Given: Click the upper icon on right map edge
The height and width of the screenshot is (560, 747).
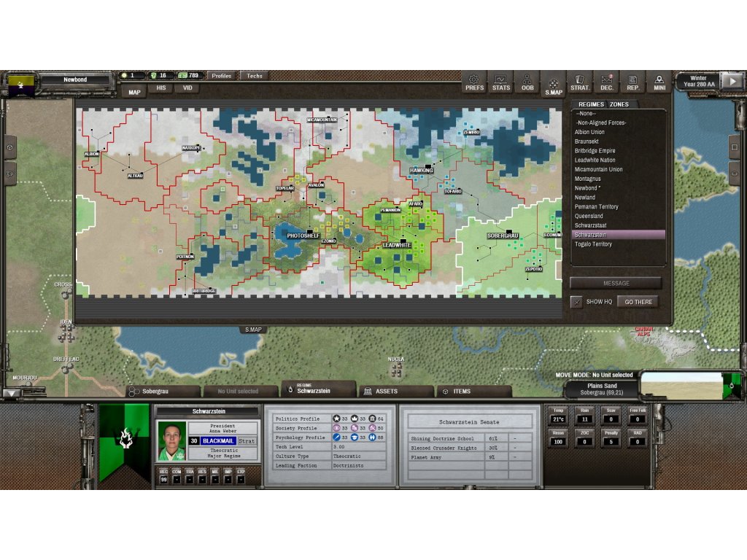Looking at the screenshot, I should [x=735, y=147].
